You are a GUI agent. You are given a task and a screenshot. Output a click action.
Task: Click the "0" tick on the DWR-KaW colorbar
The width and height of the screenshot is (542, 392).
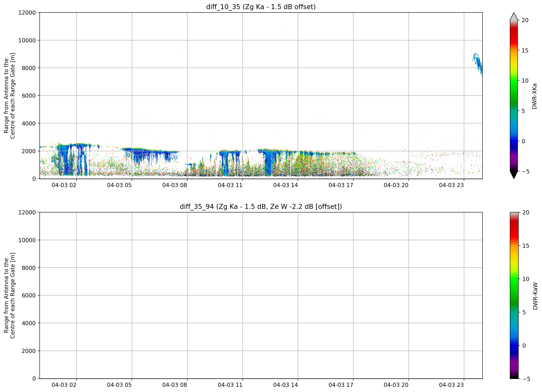[524, 346]
